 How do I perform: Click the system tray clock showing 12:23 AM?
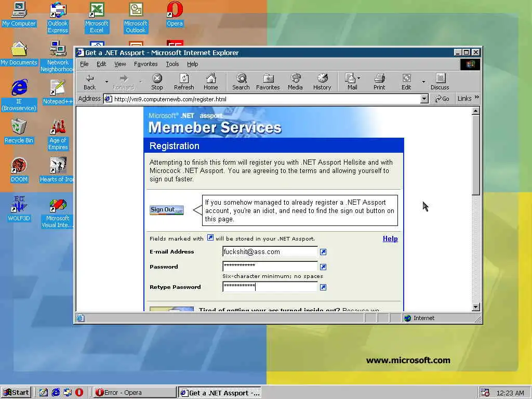point(510,393)
